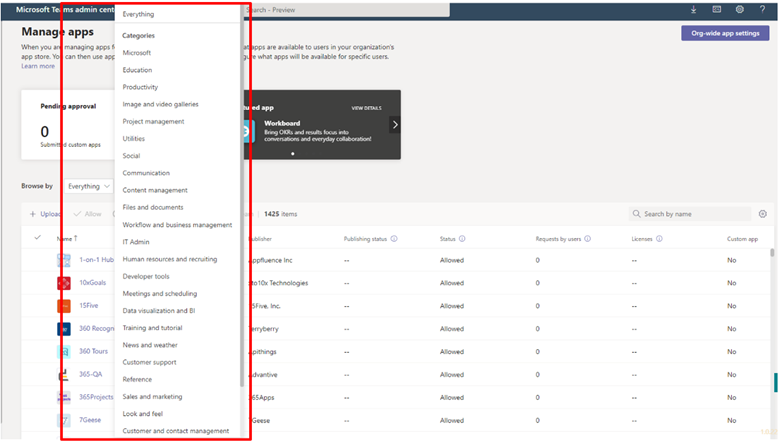781x442 pixels.
Task: Select Workflow and business management category
Action: coord(177,225)
